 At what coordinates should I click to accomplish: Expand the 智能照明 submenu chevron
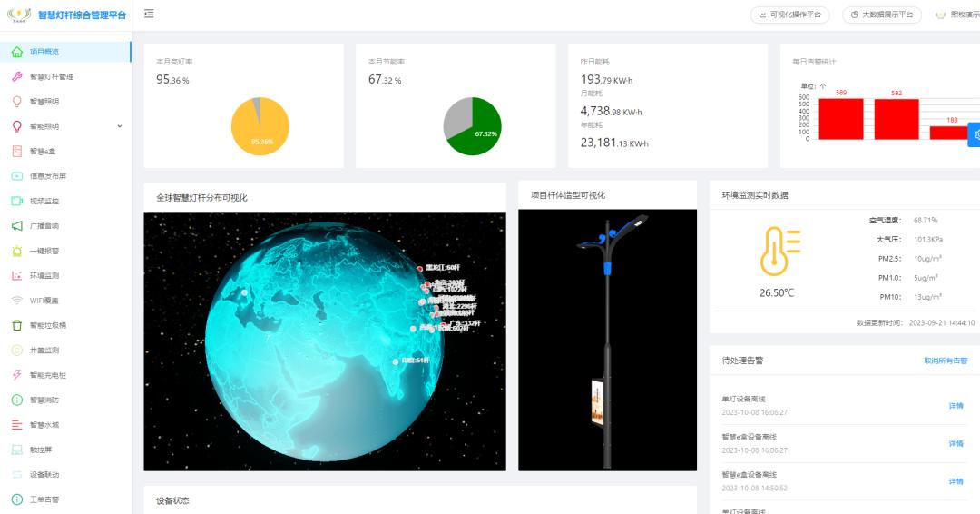tap(119, 126)
